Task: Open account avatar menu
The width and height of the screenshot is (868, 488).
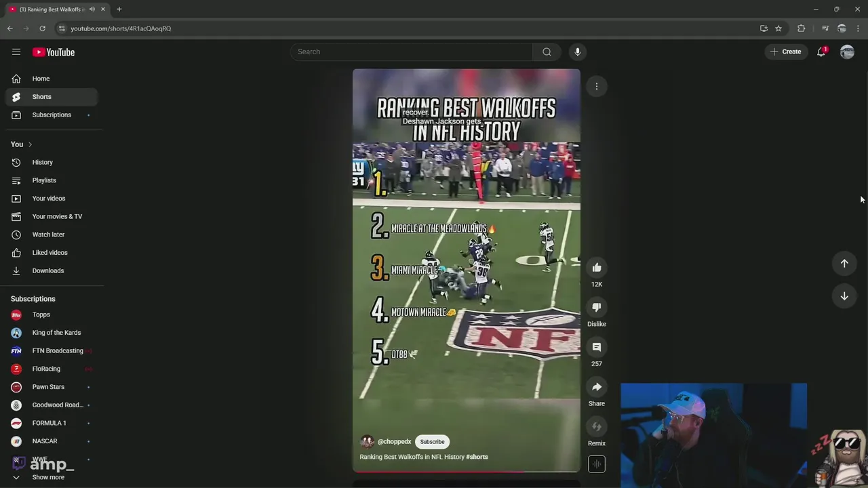Action: click(x=847, y=52)
